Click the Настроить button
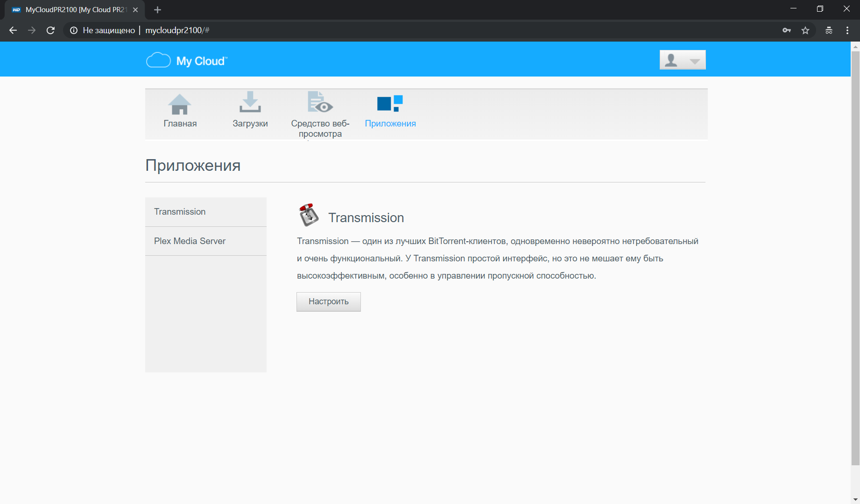The height and width of the screenshot is (504, 860). pyautogui.click(x=329, y=301)
